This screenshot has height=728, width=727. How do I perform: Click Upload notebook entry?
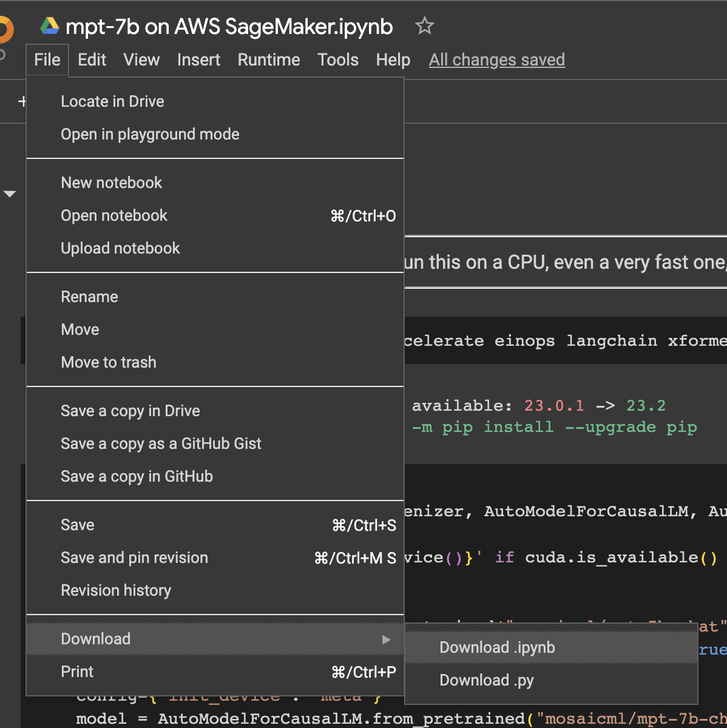[x=120, y=248]
